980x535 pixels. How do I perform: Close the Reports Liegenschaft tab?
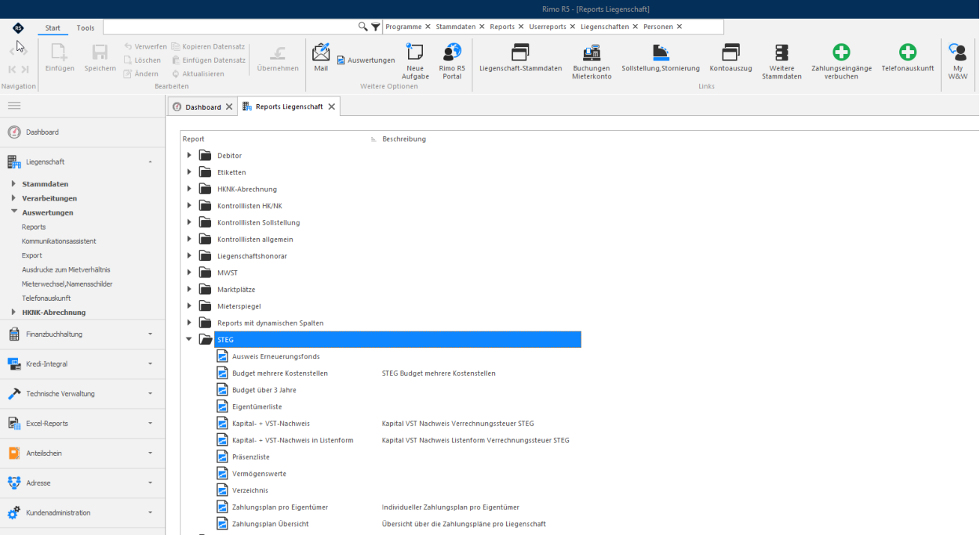pyautogui.click(x=332, y=107)
